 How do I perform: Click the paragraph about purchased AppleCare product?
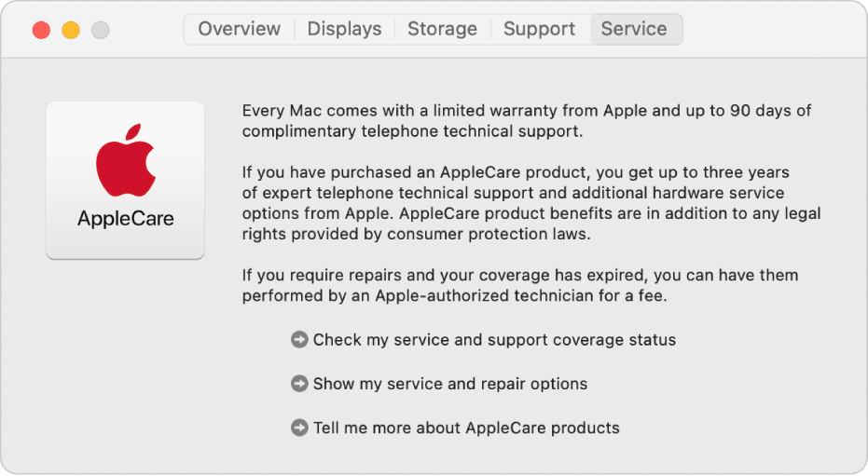(531, 203)
